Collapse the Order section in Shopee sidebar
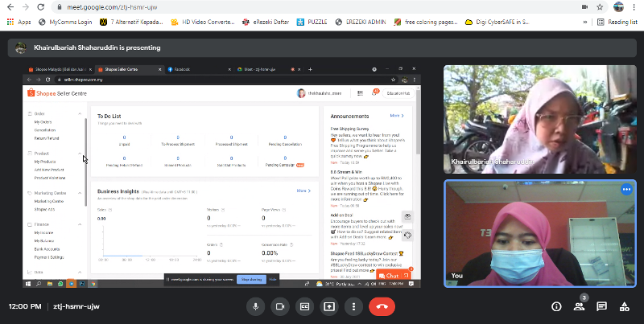Viewport: 644px width, 324px height. tap(80, 113)
